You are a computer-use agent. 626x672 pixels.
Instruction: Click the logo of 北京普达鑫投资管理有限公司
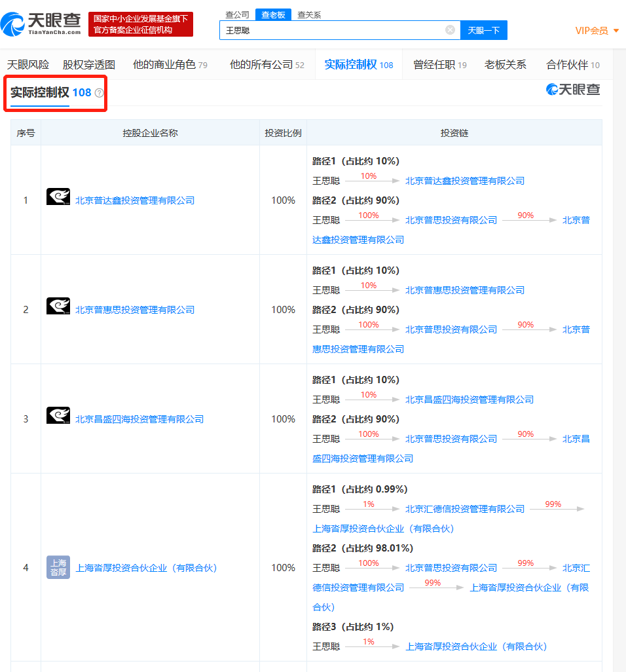pyautogui.click(x=58, y=196)
